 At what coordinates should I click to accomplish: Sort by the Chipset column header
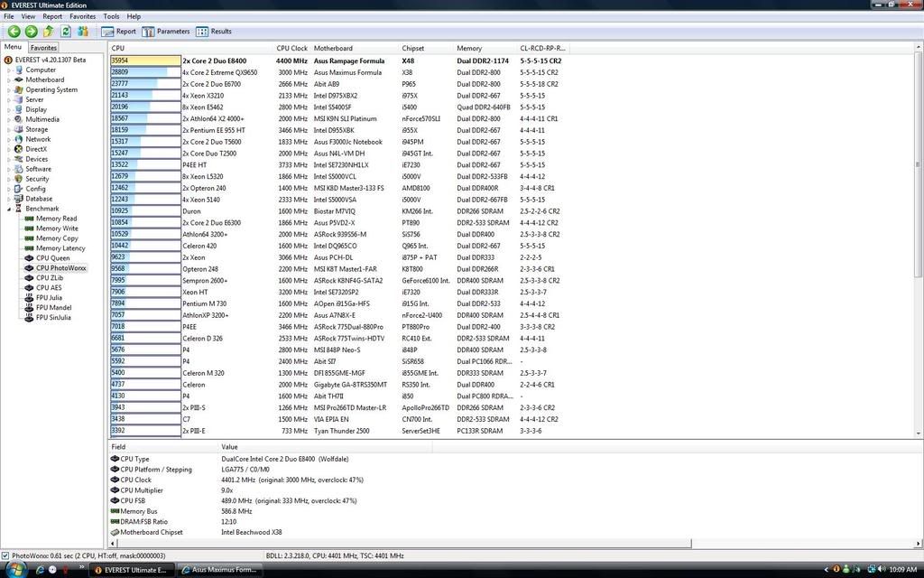[427, 49]
